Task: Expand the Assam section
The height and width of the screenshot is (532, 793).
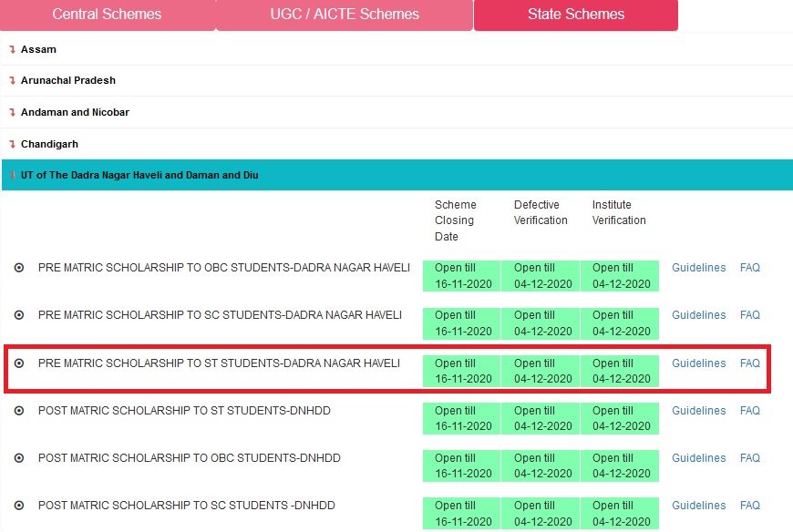Action: pyautogui.click(x=397, y=49)
